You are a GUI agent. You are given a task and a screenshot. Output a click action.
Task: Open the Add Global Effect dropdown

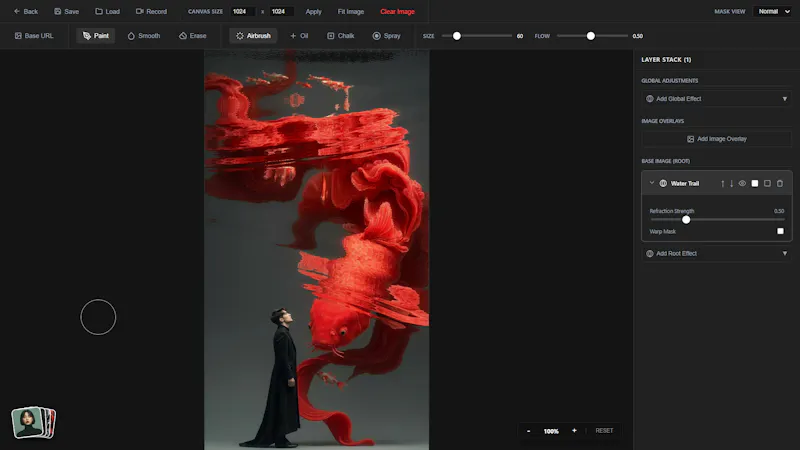pyautogui.click(x=716, y=98)
